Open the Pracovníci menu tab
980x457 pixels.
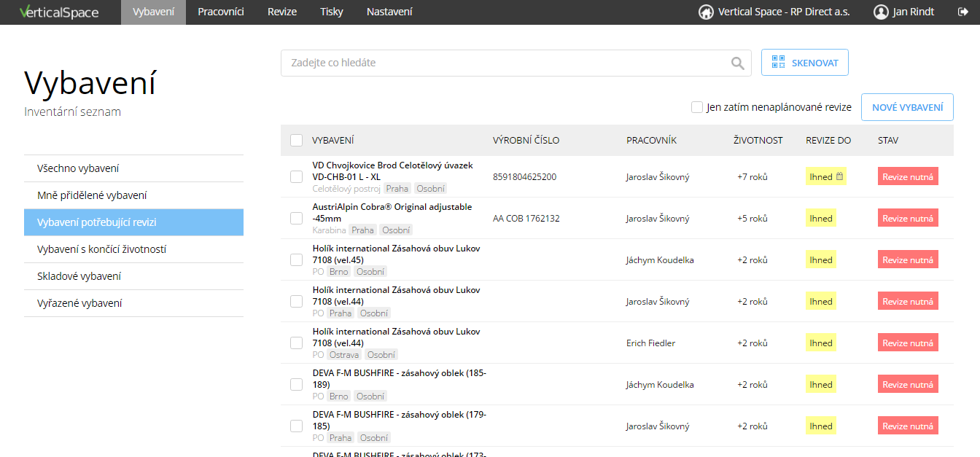click(x=221, y=12)
